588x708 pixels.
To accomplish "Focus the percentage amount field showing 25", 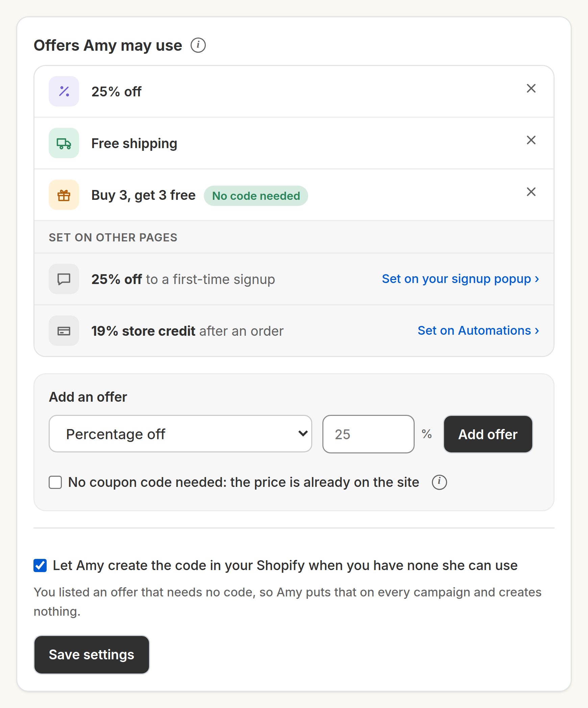I will (x=368, y=434).
